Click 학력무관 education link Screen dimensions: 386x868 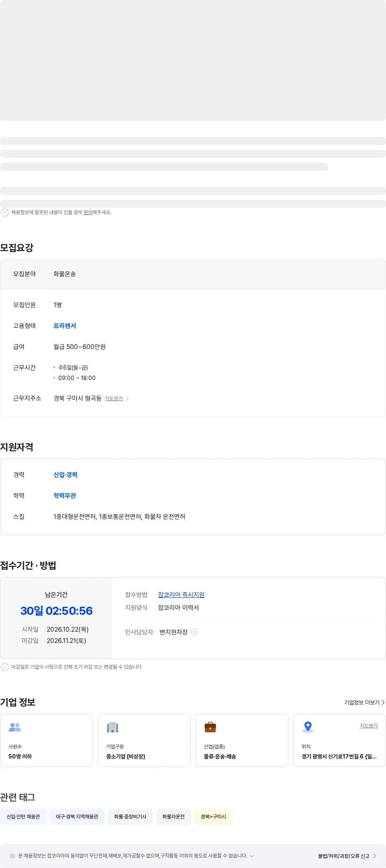coord(65,496)
